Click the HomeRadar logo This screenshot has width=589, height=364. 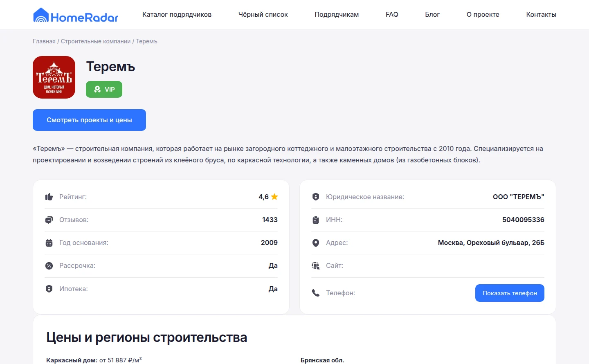click(76, 15)
